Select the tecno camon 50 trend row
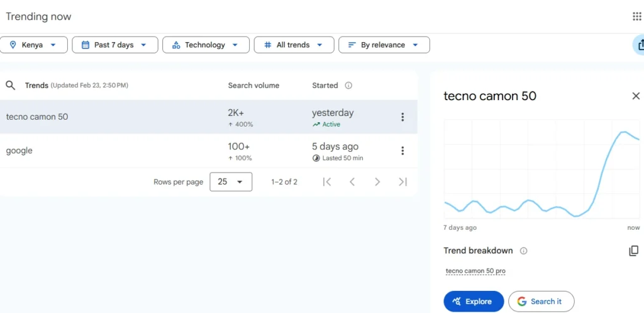Screen dimensions: 644x313 point(209,117)
